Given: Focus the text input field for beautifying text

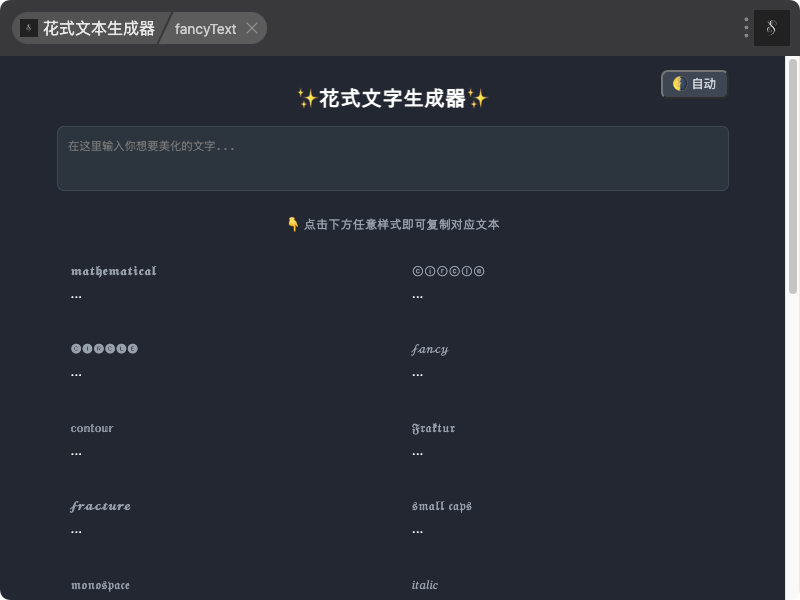Looking at the screenshot, I should [392, 158].
